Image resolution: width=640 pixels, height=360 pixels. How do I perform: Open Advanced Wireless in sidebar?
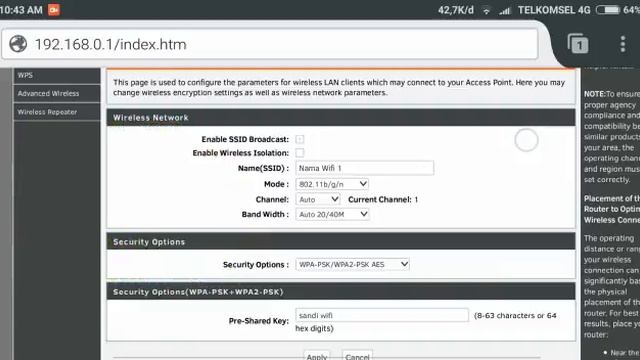(57, 93)
